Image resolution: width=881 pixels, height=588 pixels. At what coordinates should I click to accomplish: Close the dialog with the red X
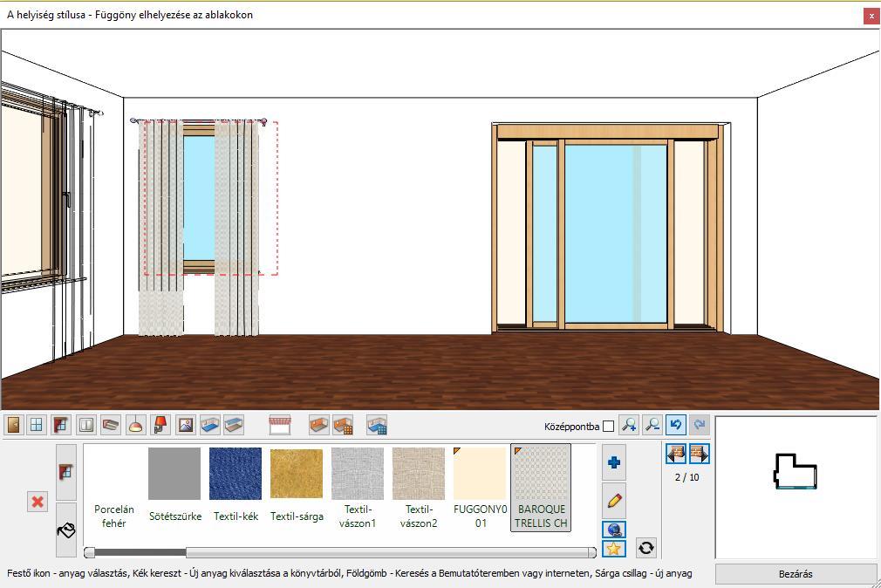pos(871,16)
